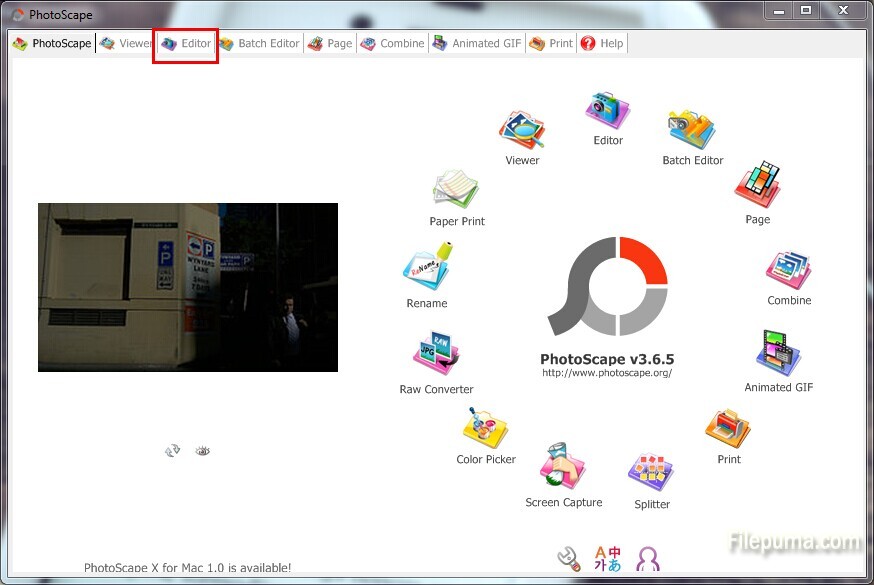The width and height of the screenshot is (874, 585).
Task: Click the street photo preview thumbnail
Action: coord(188,287)
